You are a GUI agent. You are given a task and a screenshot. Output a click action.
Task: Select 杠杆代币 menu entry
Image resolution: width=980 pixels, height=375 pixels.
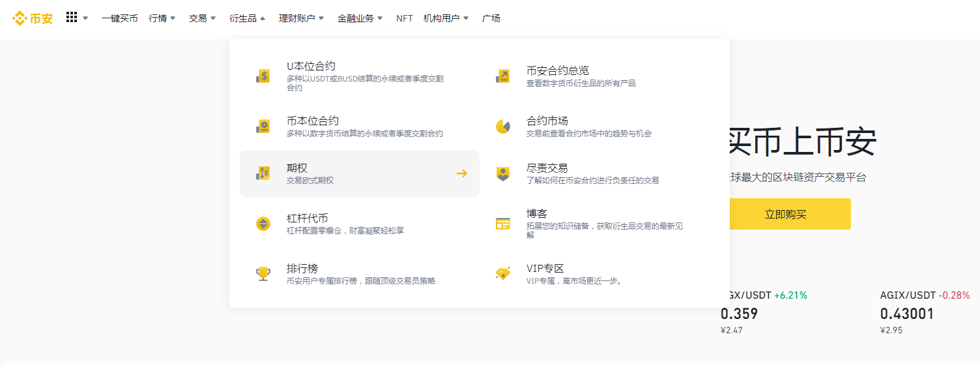pyautogui.click(x=360, y=224)
